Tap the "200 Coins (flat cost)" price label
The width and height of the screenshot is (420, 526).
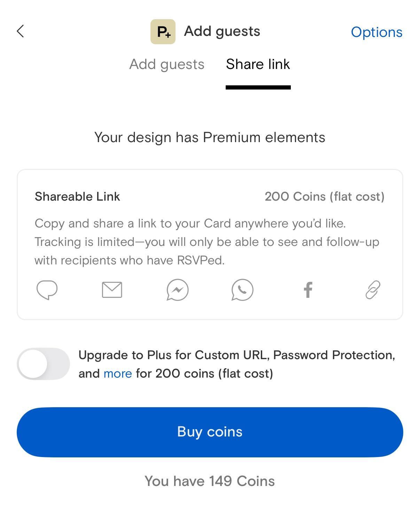324,196
